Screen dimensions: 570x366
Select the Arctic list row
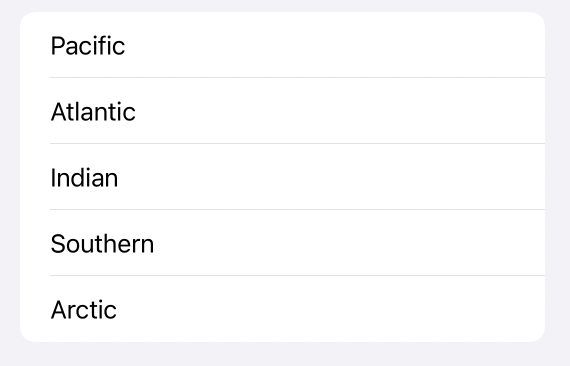point(282,309)
